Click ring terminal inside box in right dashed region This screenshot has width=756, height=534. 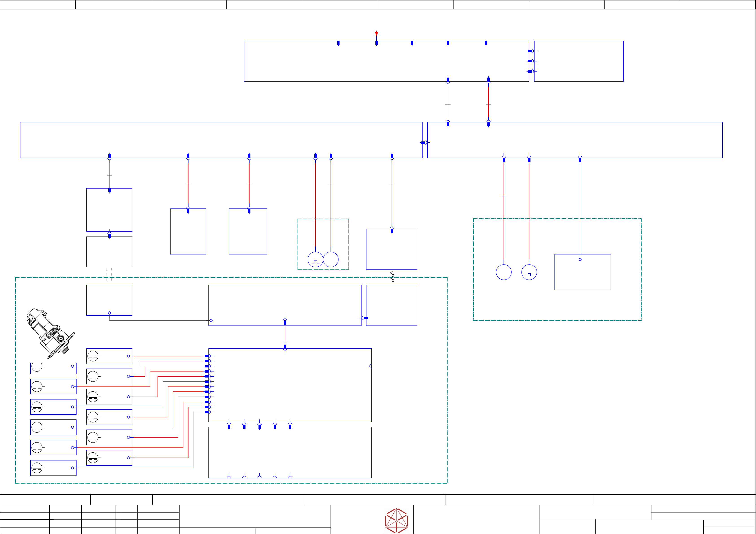[x=580, y=259]
